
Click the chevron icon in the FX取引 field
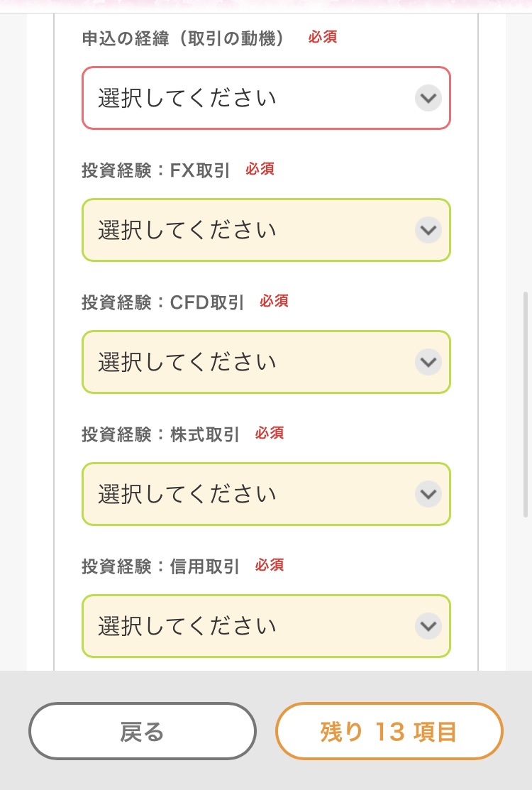(428, 230)
